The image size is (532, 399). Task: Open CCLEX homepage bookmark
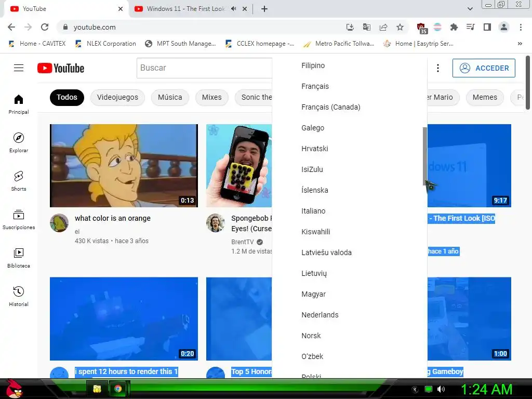tap(260, 44)
